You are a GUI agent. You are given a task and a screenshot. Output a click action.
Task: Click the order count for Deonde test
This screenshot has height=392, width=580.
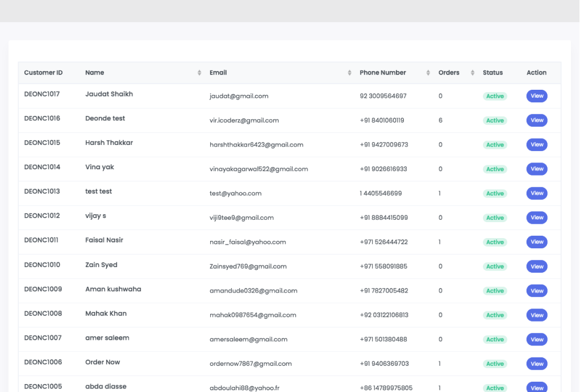[x=440, y=120]
